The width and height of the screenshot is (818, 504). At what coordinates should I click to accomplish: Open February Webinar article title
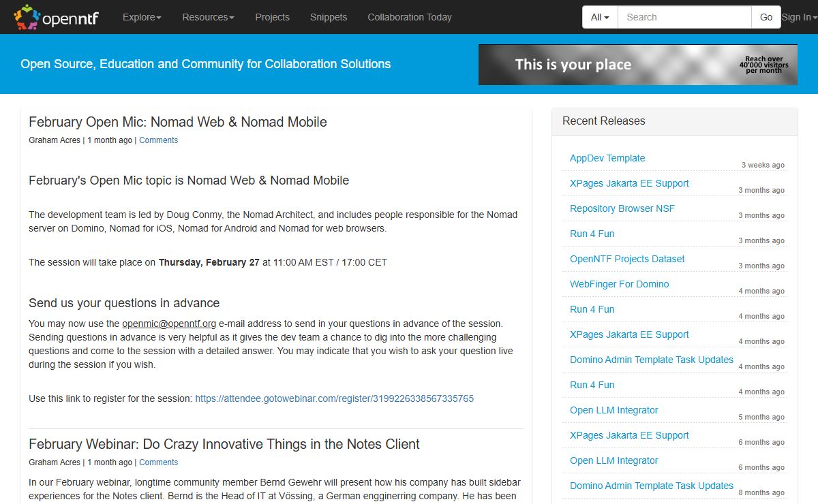(224, 444)
